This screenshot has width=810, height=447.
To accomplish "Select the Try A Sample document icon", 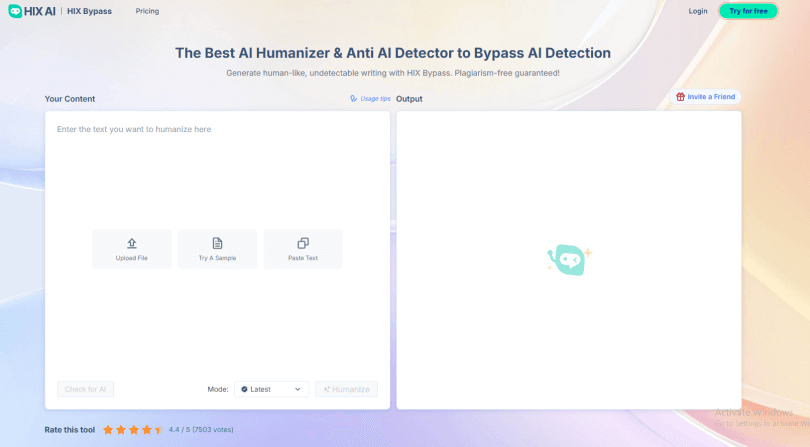I will click(217, 243).
